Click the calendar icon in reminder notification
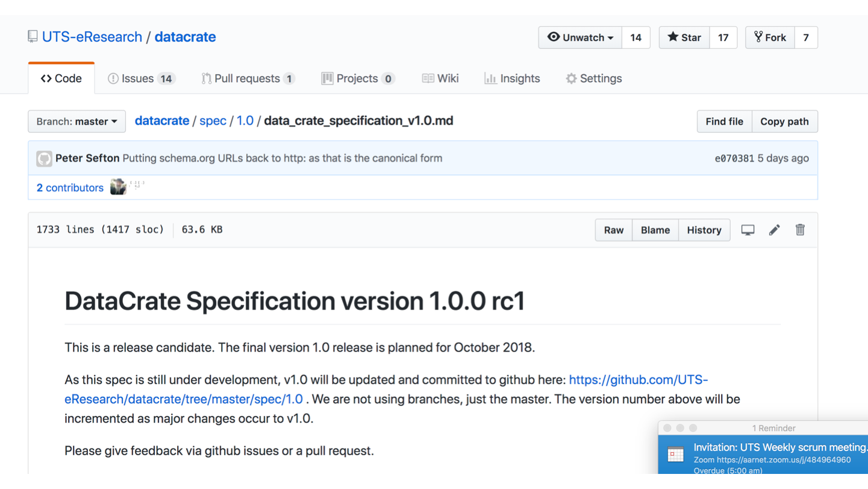 pos(676,454)
